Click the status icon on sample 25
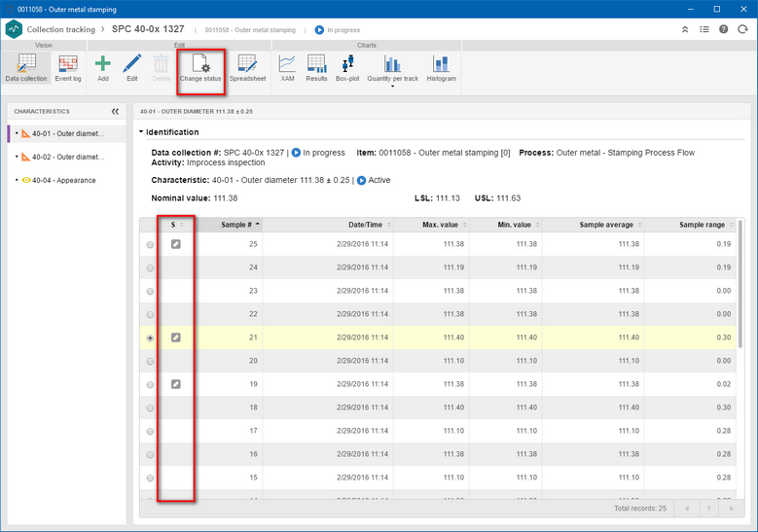The width and height of the screenshot is (758, 532). [x=176, y=244]
